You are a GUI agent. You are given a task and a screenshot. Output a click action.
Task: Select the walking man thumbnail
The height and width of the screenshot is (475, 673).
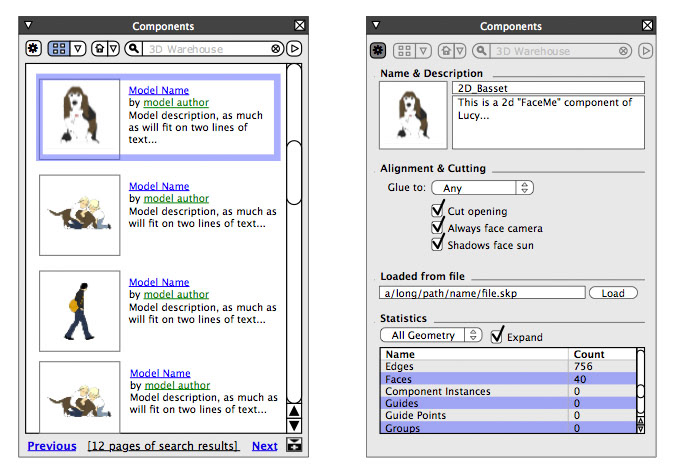point(80,311)
